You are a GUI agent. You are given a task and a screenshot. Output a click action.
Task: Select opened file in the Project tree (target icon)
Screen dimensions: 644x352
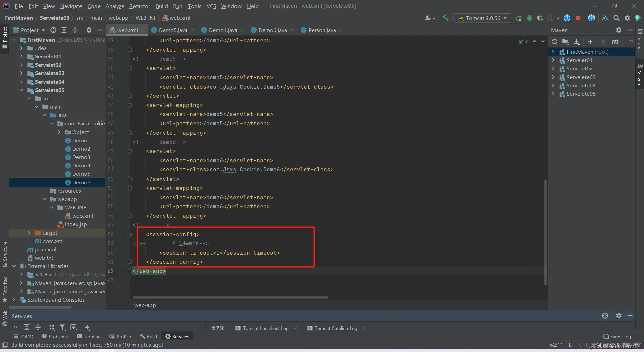[x=53, y=30]
